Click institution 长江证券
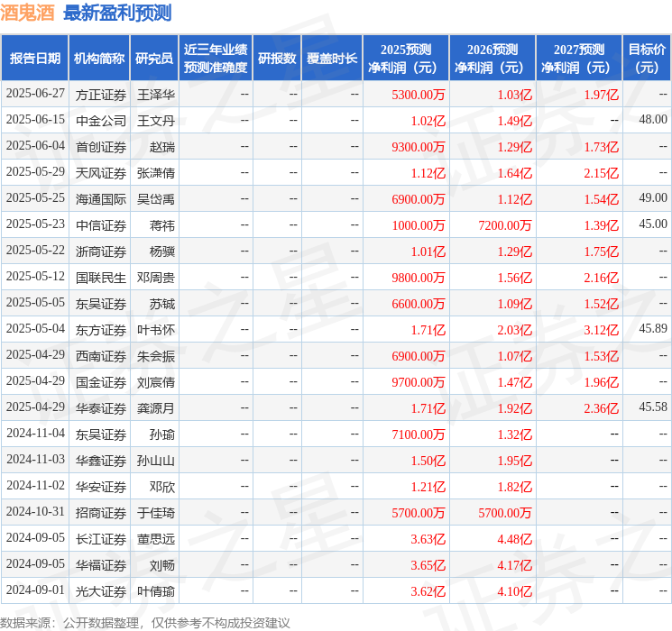The image size is (672, 631). (x=101, y=539)
